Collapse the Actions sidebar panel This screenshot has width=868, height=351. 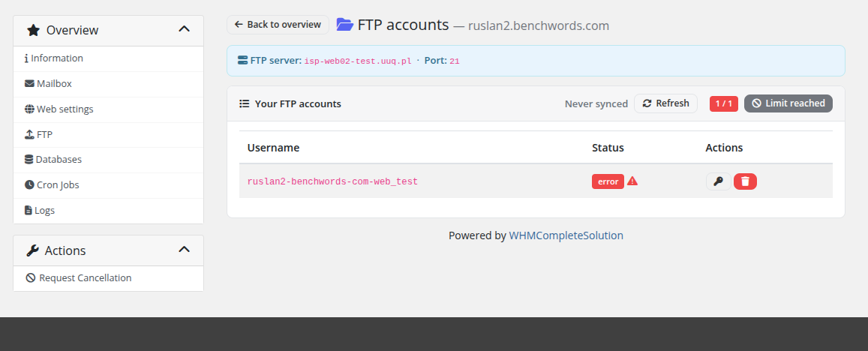[x=185, y=249]
